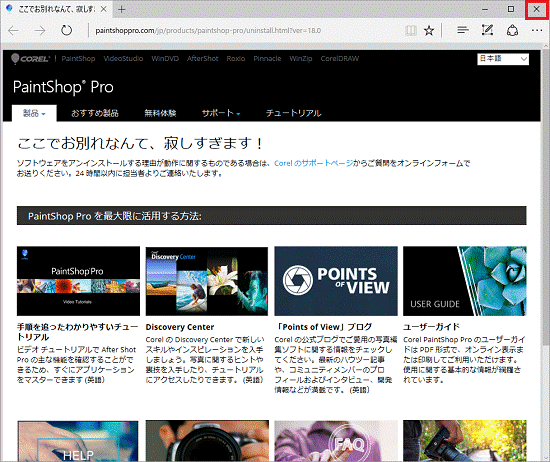Add page to favorites with star icon
This screenshot has width=550, height=462.
coord(429,31)
